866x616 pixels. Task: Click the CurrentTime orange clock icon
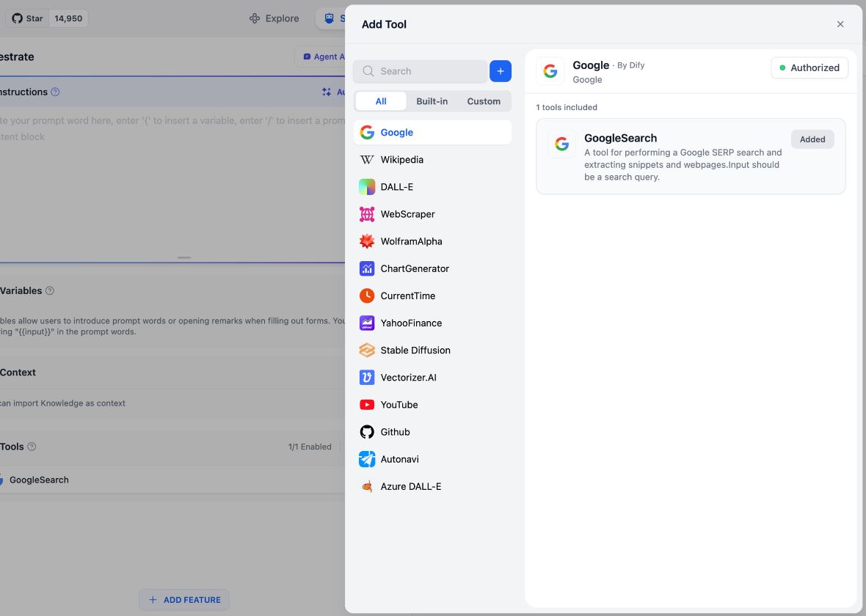pos(367,296)
